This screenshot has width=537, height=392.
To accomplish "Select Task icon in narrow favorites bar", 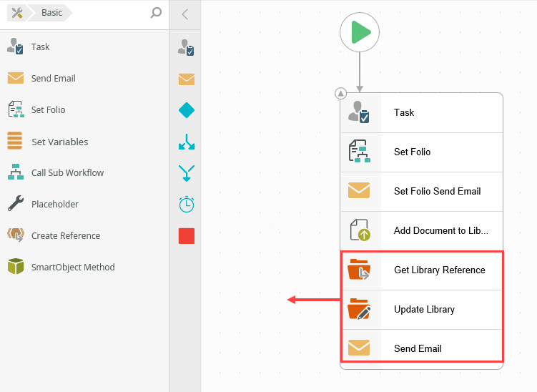I will coord(187,48).
